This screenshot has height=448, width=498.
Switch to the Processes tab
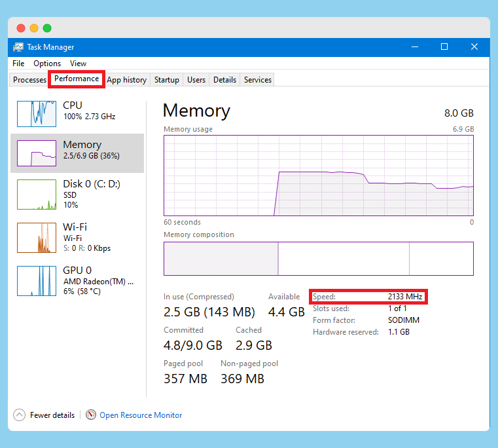pos(30,80)
